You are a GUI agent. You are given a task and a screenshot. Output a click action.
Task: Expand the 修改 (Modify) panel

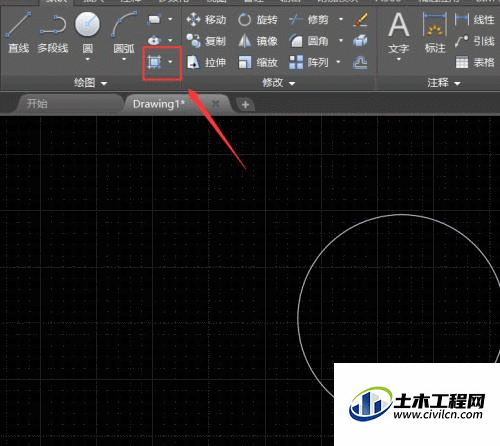[279, 83]
